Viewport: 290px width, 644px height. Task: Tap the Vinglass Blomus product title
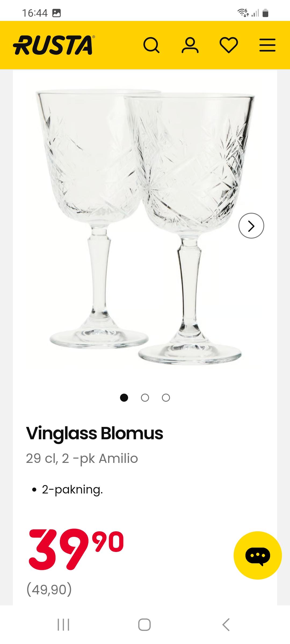click(95, 433)
